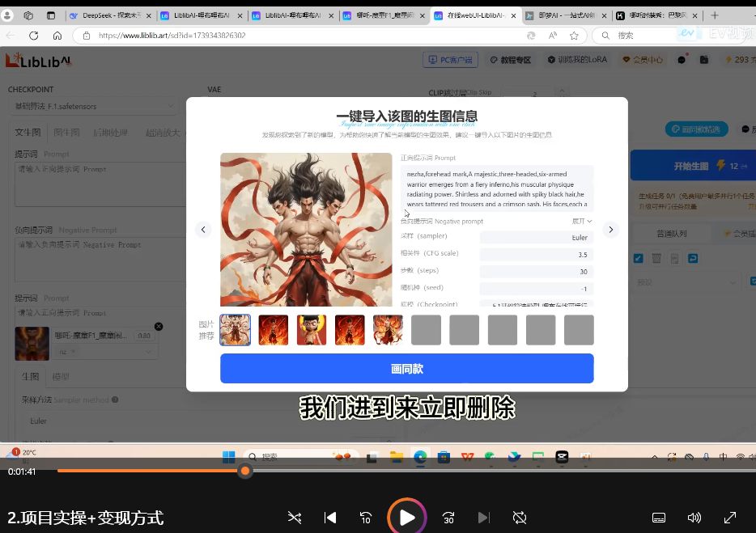Select the fifth recommended image thumbnail

pyautogui.click(x=388, y=330)
